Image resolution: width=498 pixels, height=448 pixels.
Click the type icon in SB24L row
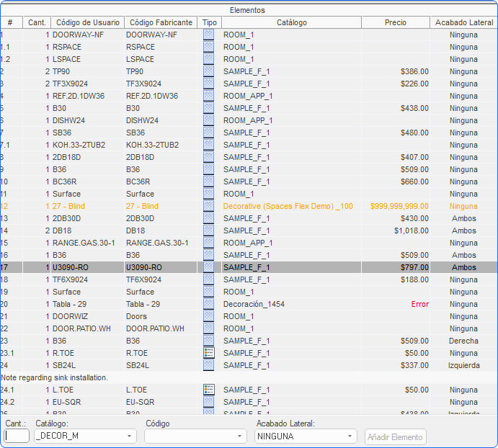[x=208, y=365]
